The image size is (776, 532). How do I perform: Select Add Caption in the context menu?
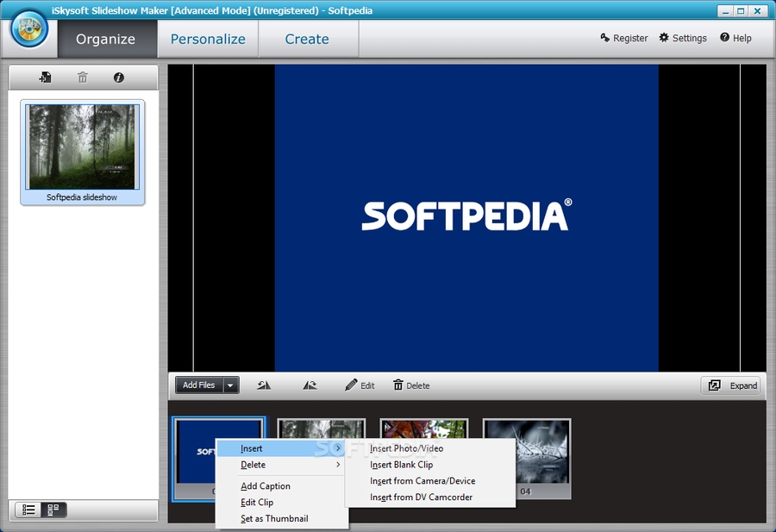[x=266, y=486]
